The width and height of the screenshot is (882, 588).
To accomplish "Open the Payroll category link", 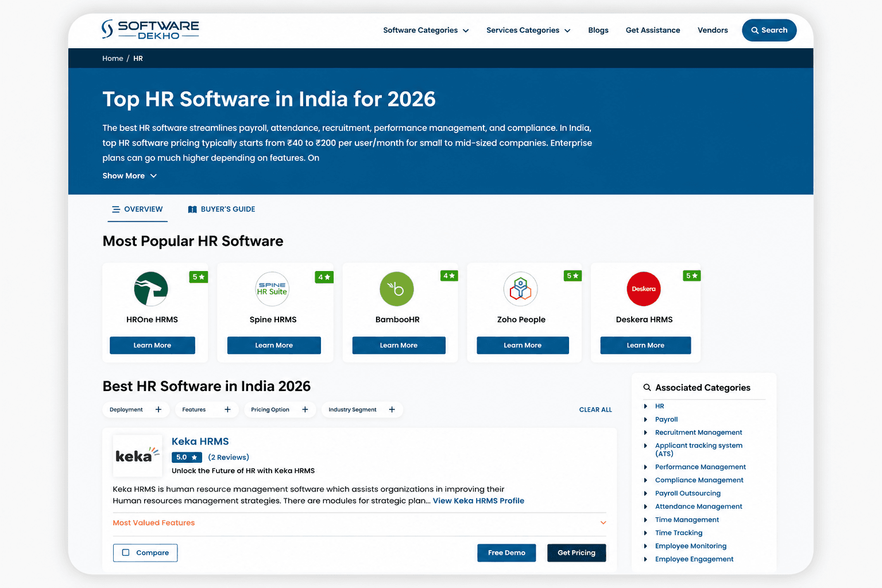I will tap(666, 419).
